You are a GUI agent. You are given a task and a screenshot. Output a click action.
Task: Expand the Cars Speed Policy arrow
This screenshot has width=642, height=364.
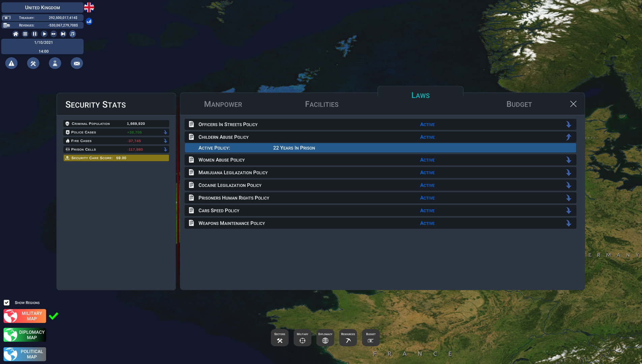pyautogui.click(x=568, y=211)
